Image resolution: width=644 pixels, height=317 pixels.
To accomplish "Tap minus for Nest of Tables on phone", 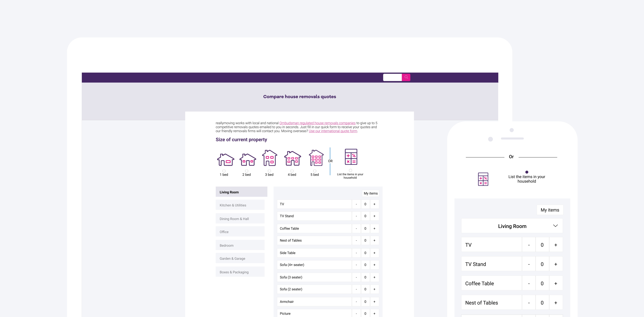I will click(529, 302).
